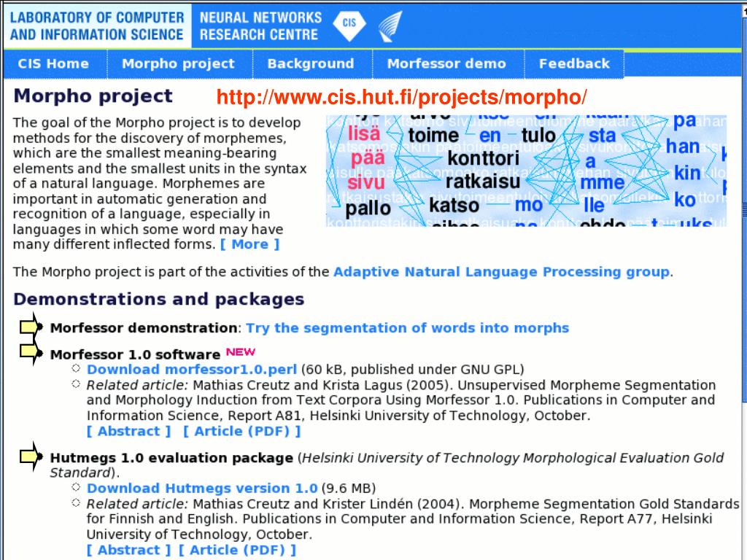Click the pink NEW badge
This screenshot has height=560, width=747.
pyautogui.click(x=241, y=352)
